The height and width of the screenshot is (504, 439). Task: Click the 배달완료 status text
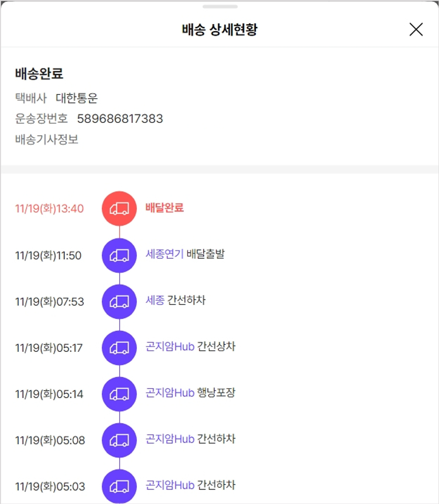[x=164, y=208]
